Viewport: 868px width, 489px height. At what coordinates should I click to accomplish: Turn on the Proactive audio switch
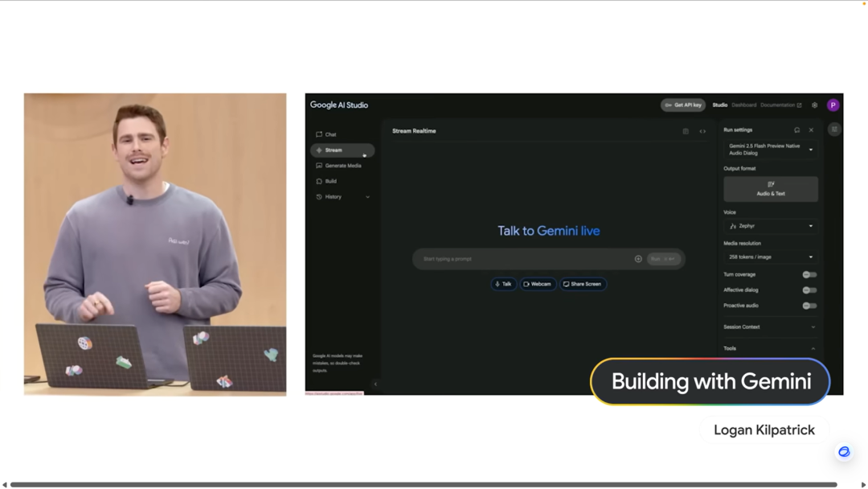tap(809, 306)
